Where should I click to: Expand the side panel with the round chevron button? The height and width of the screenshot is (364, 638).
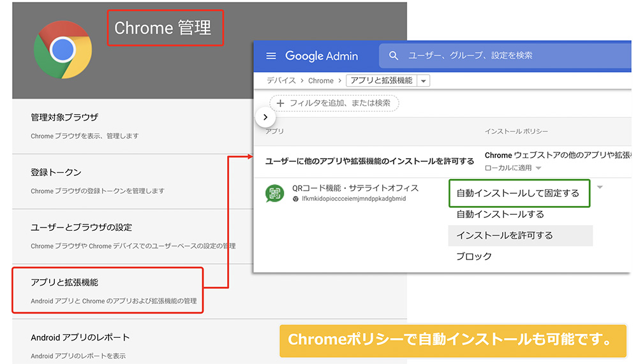click(x=265, y=117)
